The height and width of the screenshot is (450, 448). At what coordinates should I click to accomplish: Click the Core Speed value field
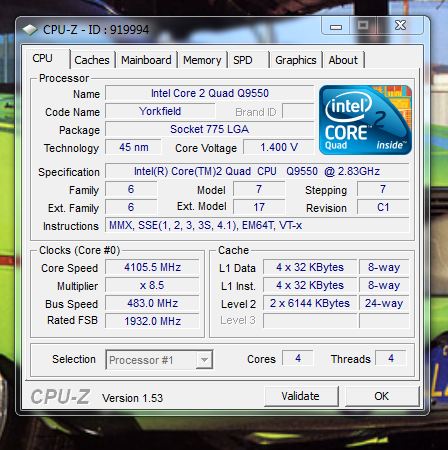click(x=152, y=267)
